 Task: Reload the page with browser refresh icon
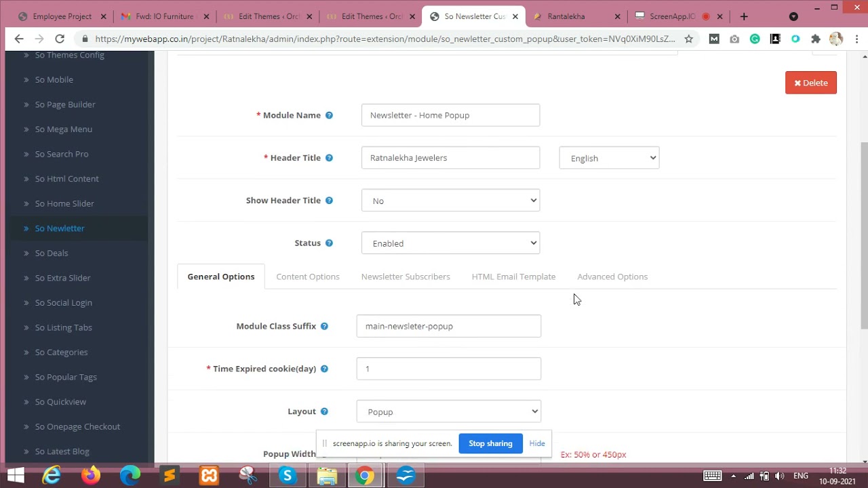[x=60, y=39]
